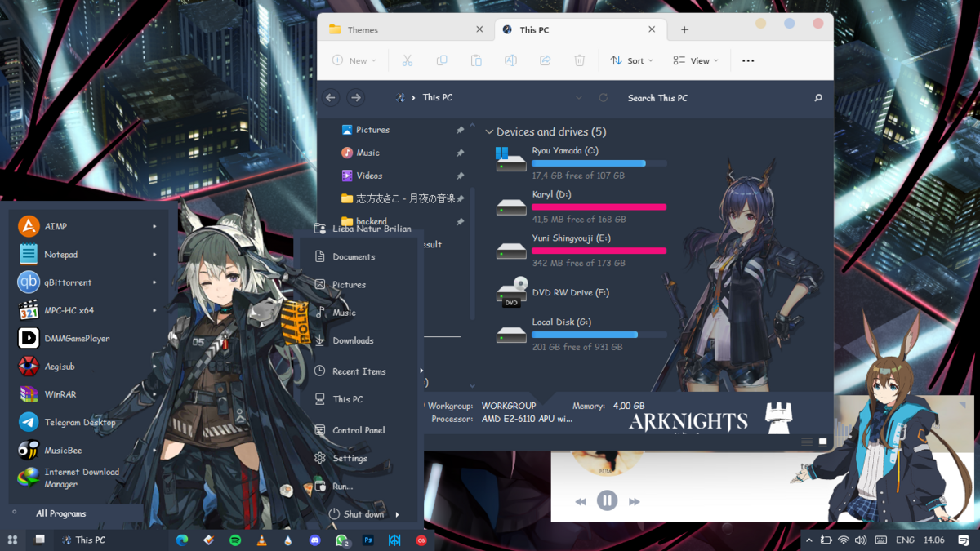980x551 pixels.
Task: Add a new Explorer tab
Action: pos(684,30)
